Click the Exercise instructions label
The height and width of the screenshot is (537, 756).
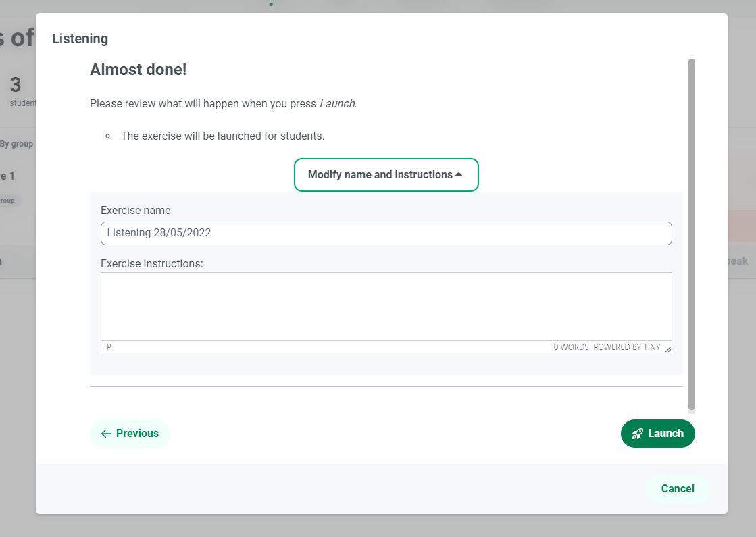(x=151, y=263)
